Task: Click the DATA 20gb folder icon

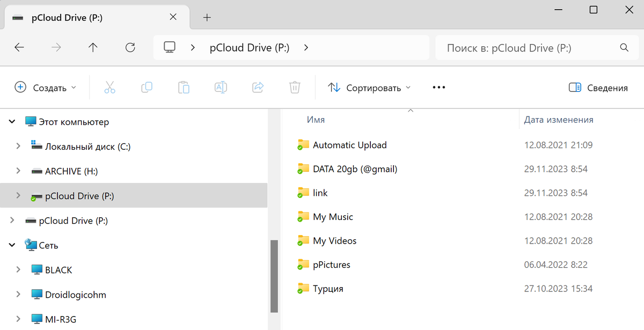Action: [304, 169]
